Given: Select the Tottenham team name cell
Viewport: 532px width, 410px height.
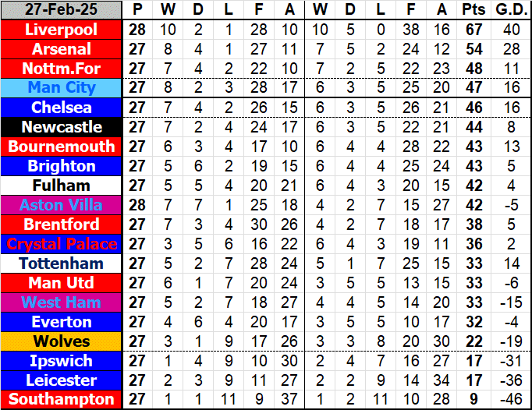Looking at the screenshot, I should point(62,263).
